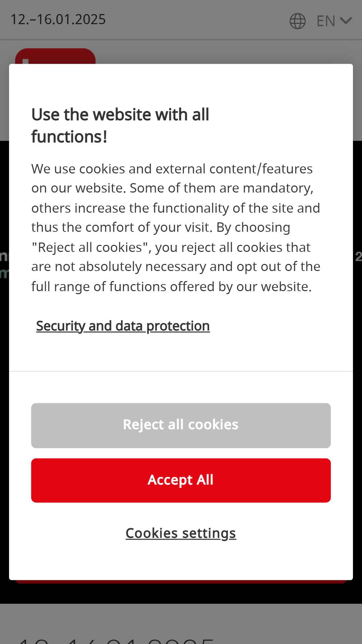Click the black banner area below the dialog
Screen dimensions: 362x644
181,594
